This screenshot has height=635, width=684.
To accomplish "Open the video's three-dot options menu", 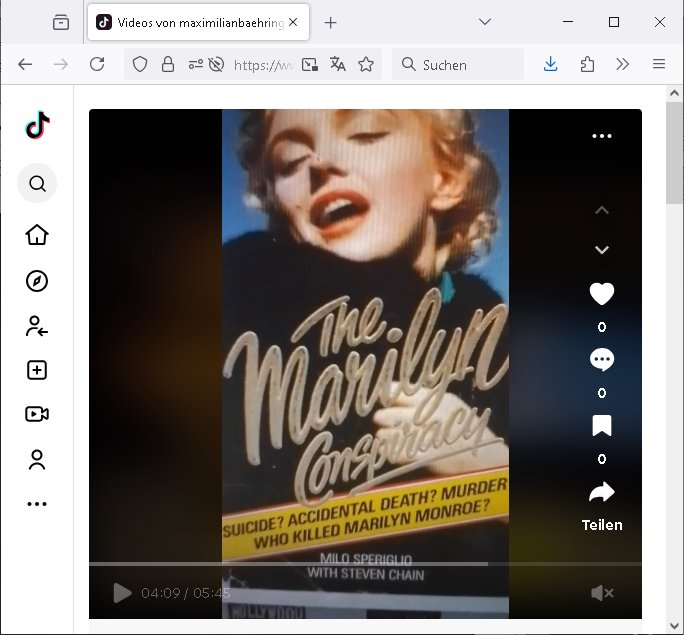I will tap(602, 136).
